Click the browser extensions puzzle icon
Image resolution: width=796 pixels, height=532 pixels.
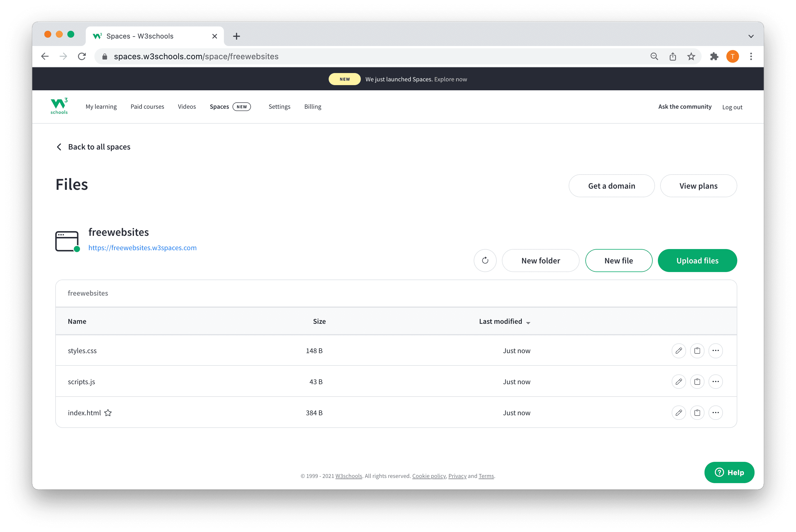[x=714, y=56]
